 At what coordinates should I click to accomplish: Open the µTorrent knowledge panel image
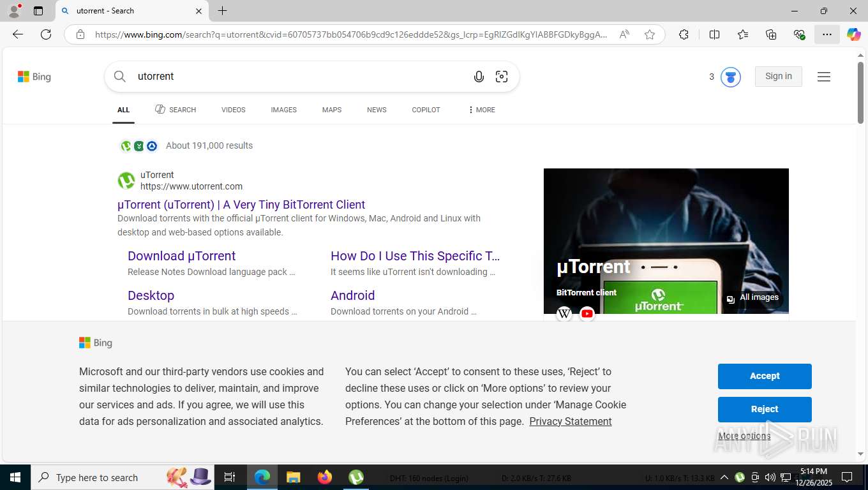[x=666, y=241]
